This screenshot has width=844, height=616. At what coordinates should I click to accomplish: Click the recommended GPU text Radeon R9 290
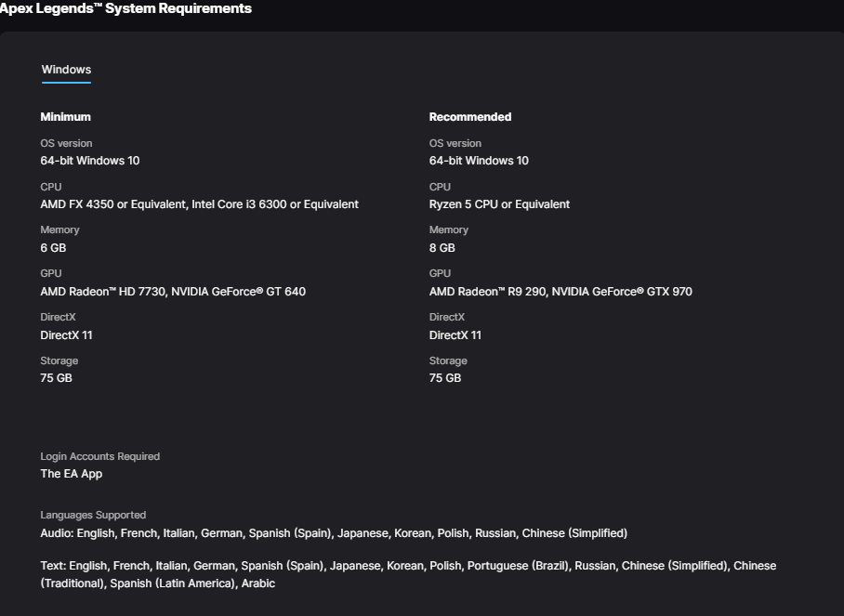tap(487, 292)
